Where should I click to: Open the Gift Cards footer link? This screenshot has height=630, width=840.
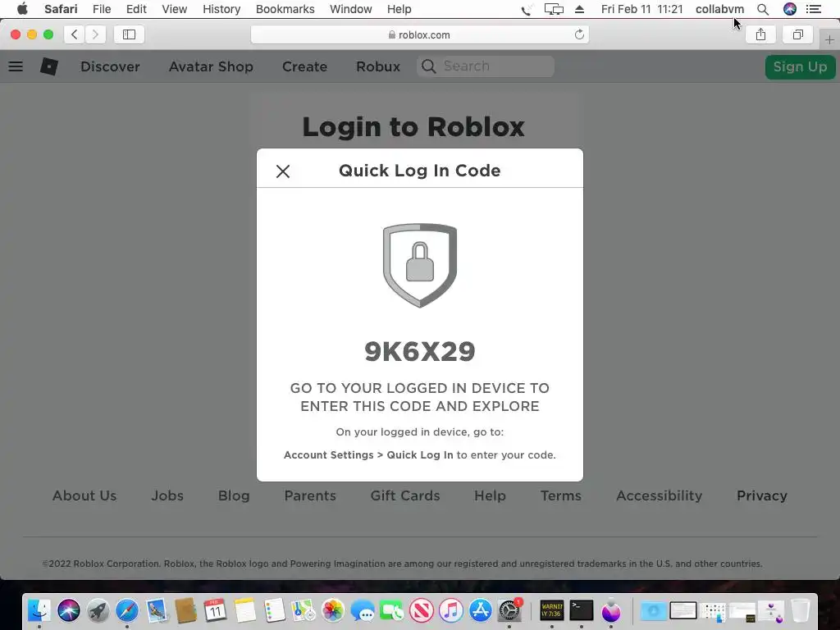click(405, 495)
